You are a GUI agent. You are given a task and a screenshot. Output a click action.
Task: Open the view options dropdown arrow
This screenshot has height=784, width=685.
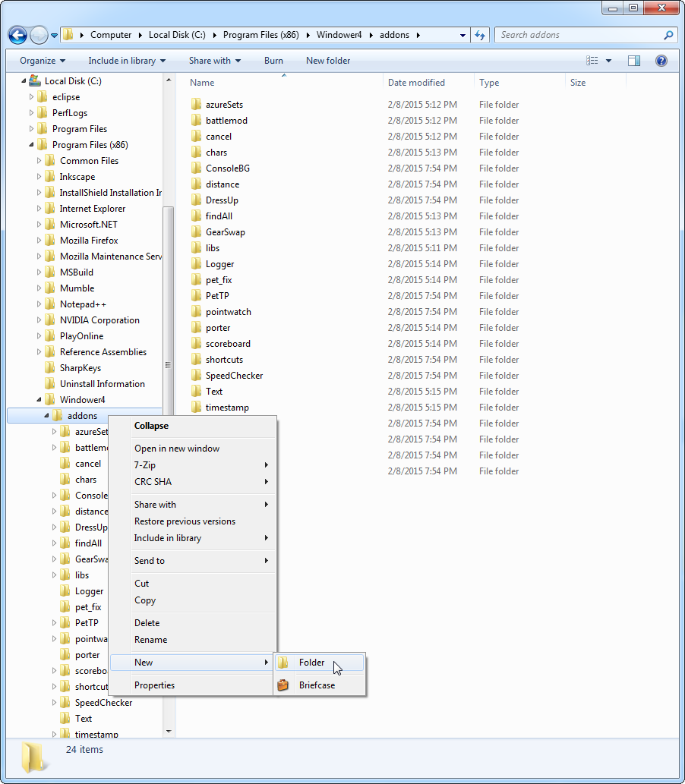[608, 61]
